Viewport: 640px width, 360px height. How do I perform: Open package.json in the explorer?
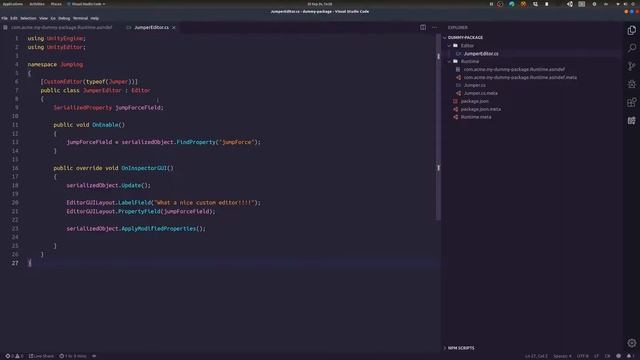click(x=475, y=101)
